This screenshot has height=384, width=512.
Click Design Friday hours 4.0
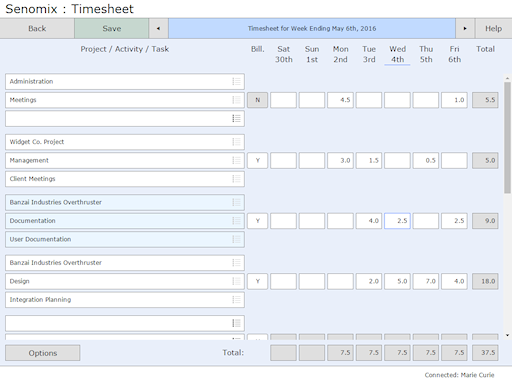pyautogui.click(x=454, y=281)
